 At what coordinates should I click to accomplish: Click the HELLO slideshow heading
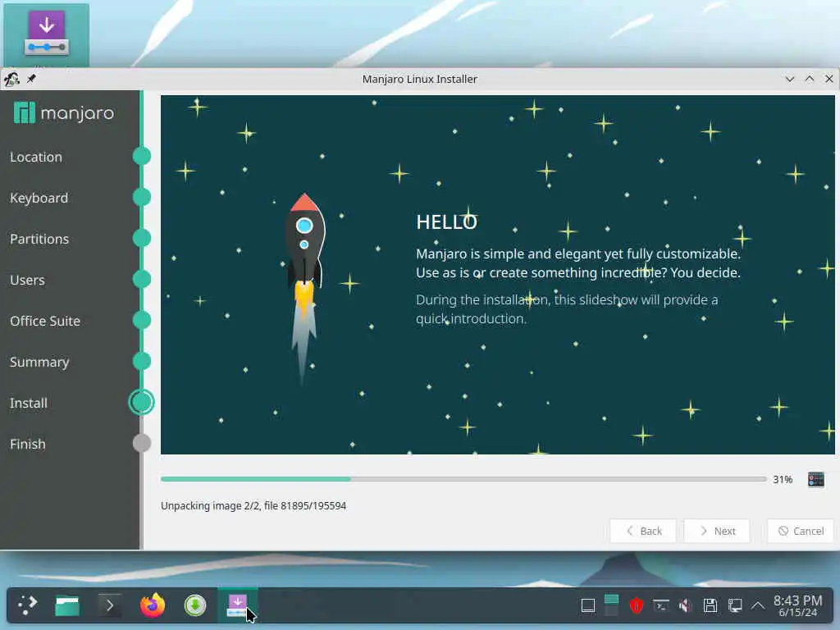tap(446, 221)
